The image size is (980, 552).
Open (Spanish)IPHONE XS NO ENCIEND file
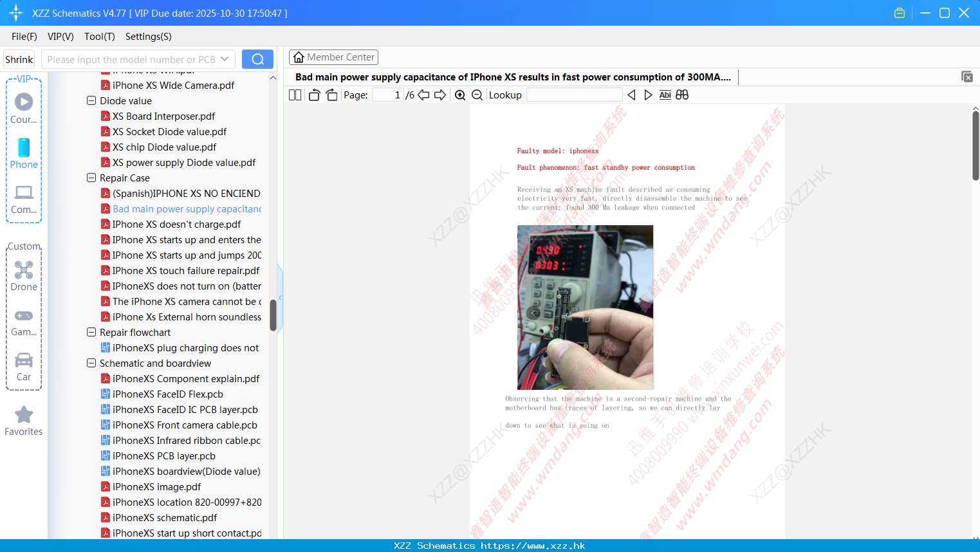181,194
